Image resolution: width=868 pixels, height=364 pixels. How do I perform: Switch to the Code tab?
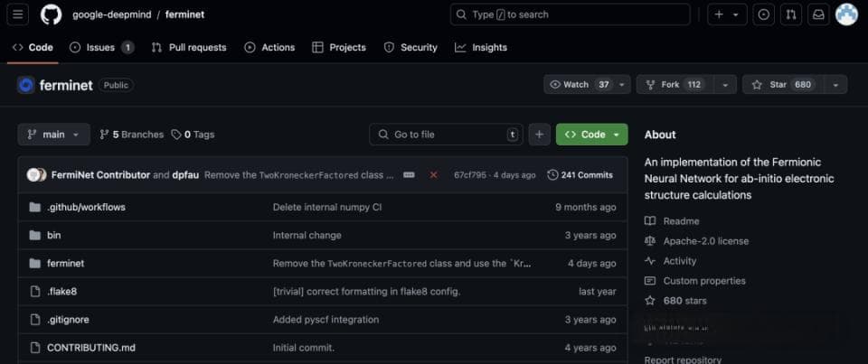click(x=33, y=48)
